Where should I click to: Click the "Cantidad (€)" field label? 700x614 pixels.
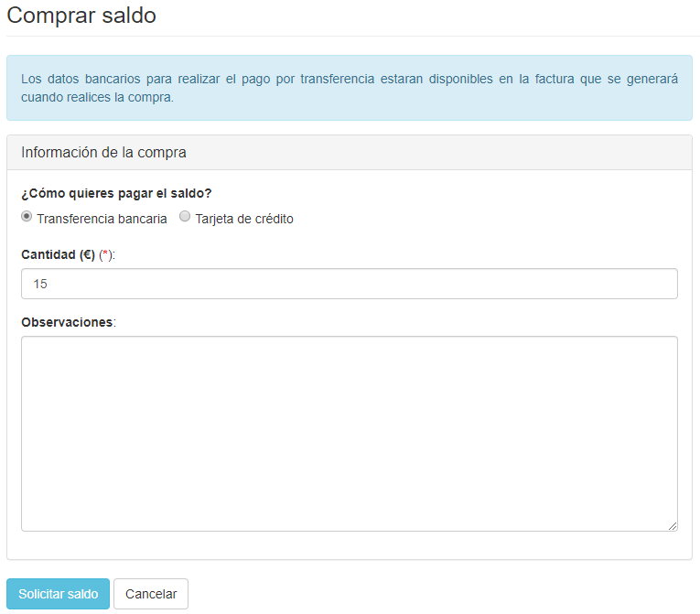click(x=58, y=255)
